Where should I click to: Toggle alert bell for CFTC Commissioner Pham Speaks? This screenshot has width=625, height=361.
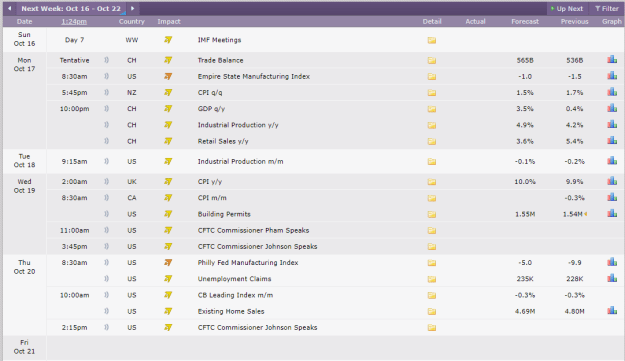[106, 230]
